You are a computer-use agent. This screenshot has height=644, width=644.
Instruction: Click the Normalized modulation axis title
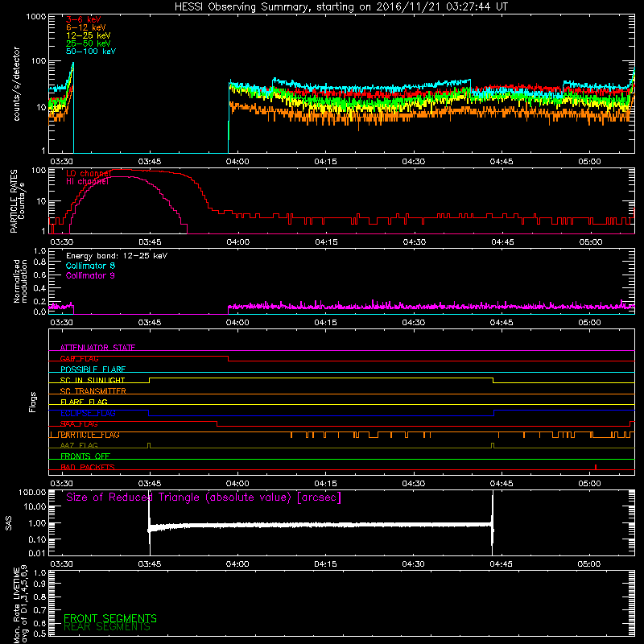point(20,281)
